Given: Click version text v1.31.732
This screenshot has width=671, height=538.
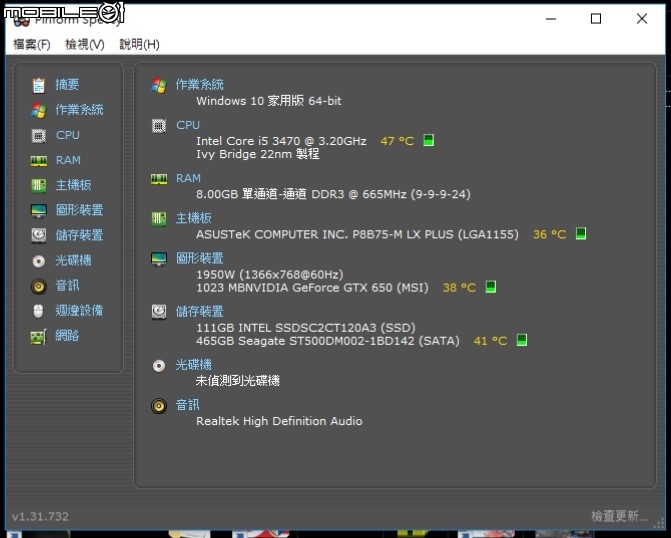Looking at the screenshot, I should tap(40, 516).
